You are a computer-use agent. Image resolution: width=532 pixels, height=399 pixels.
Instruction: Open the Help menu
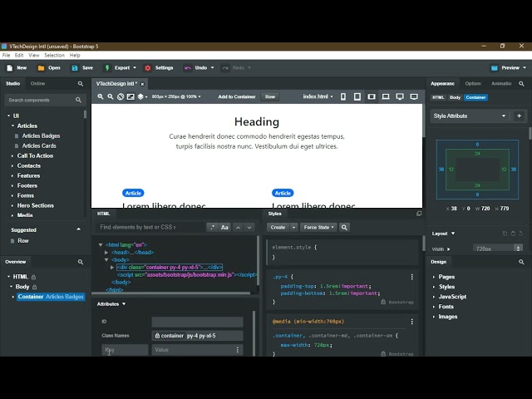[75, 56]
